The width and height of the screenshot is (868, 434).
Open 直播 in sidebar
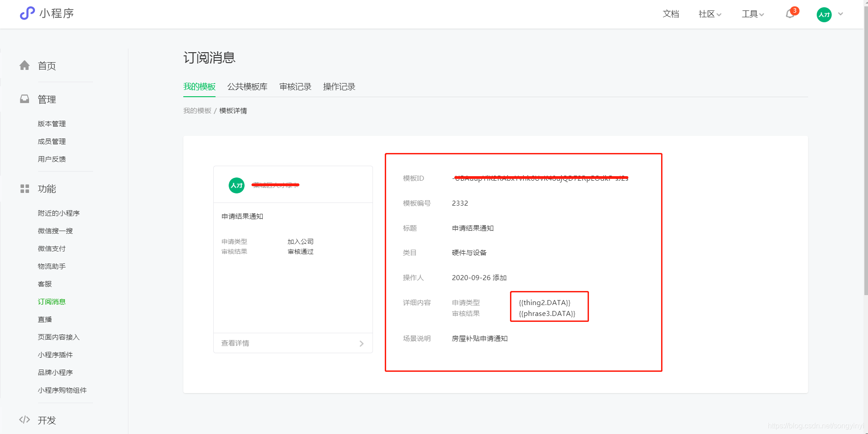[x=45, y=319]
